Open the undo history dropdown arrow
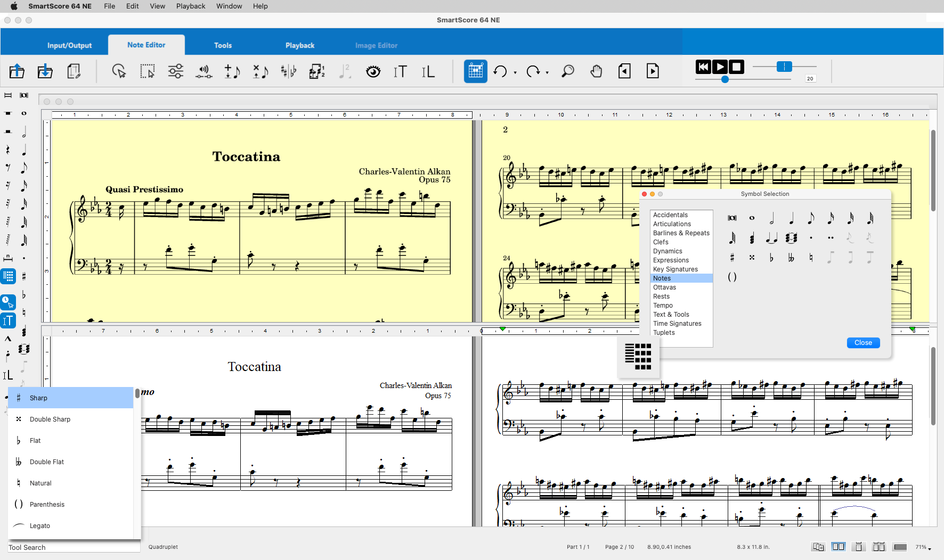 click(515, 72)
